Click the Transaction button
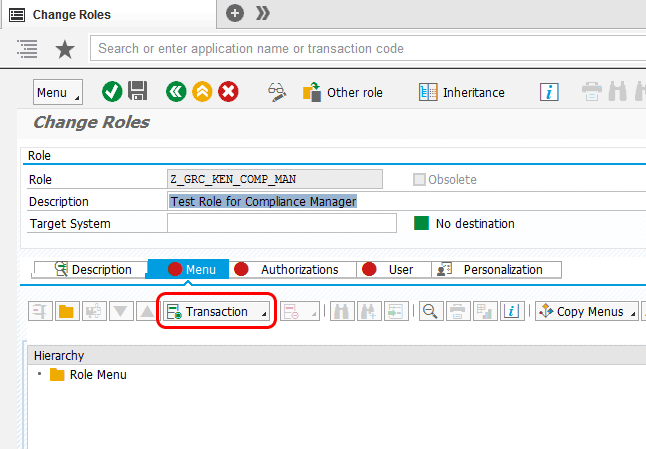646x449 pixels. pyautogui.click(x=216, y=311)
